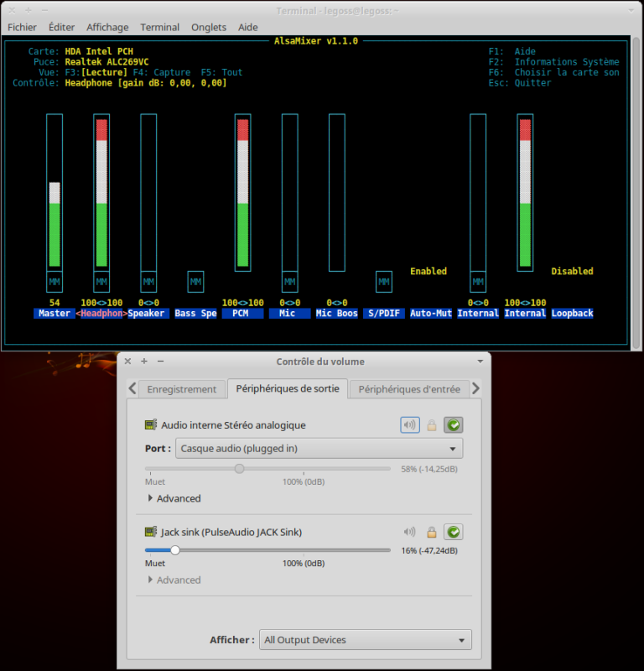Select the PCM channel label

click(x=242, y=313)
